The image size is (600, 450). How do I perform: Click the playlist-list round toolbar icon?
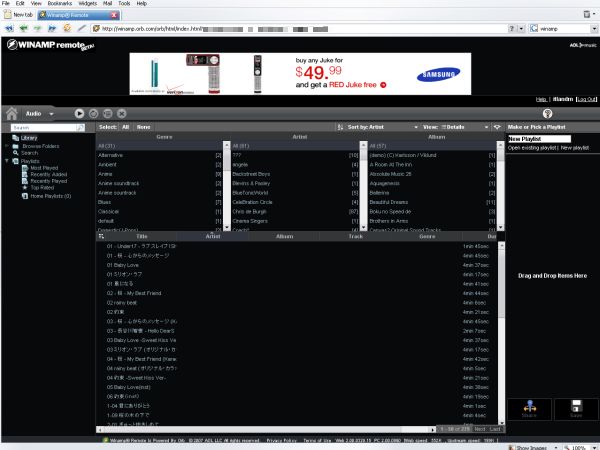click(x=108, y=114)
